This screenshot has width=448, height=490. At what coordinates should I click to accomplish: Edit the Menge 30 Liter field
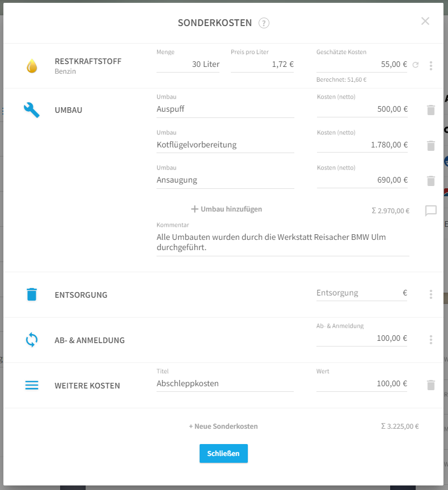[188, 65]
